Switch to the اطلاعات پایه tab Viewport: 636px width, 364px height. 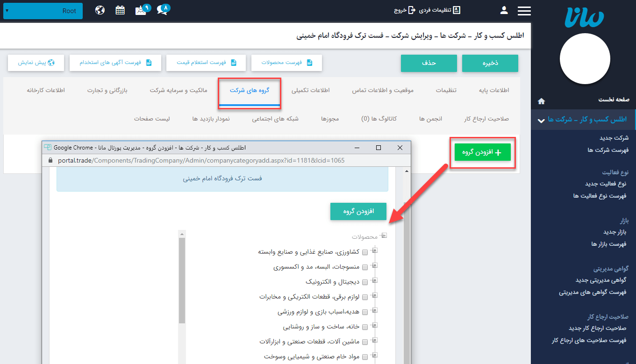click(493, 90)
